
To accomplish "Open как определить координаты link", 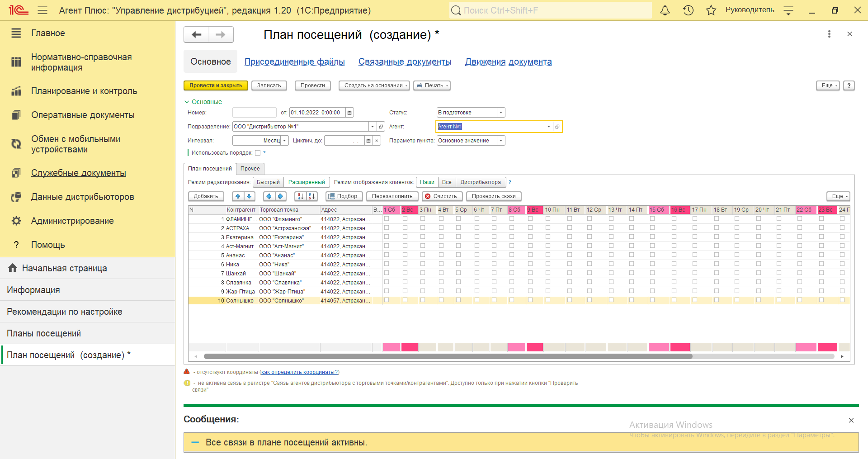I will coord(300,372).
